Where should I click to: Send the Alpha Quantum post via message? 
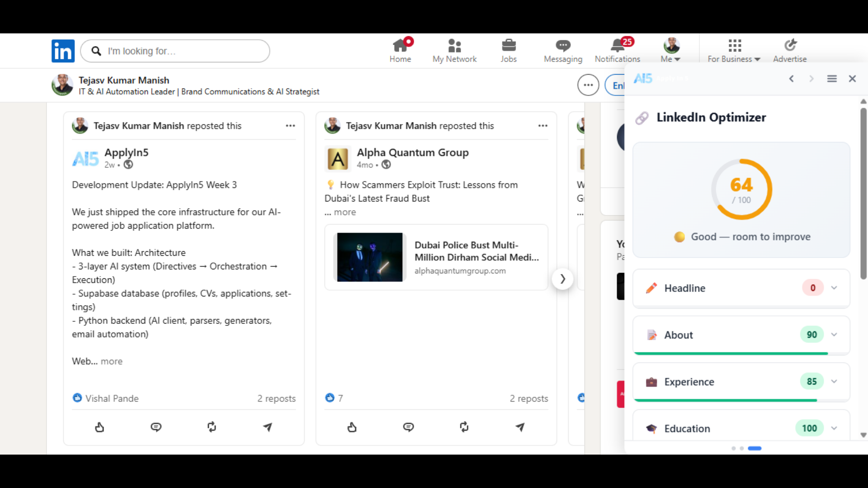(x=520, y=427)
